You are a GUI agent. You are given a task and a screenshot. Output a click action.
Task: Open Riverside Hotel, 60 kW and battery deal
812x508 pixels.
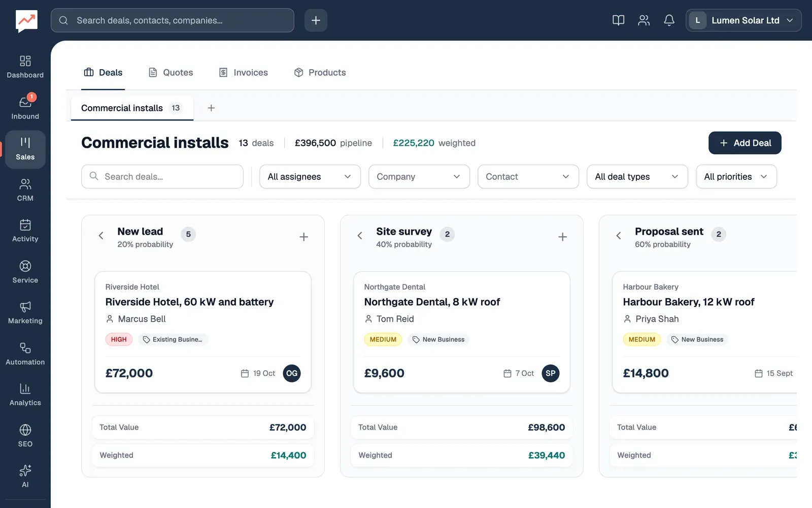point(189,302)
